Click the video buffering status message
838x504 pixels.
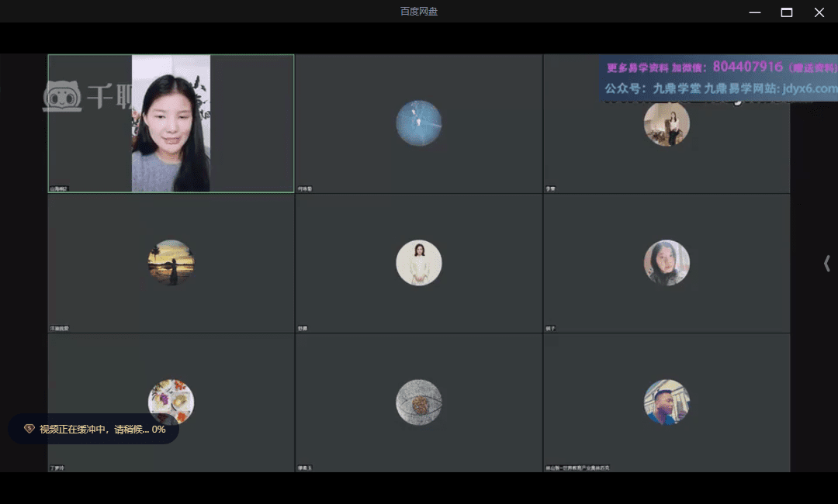pyautogui.click(x=102, y=429)
